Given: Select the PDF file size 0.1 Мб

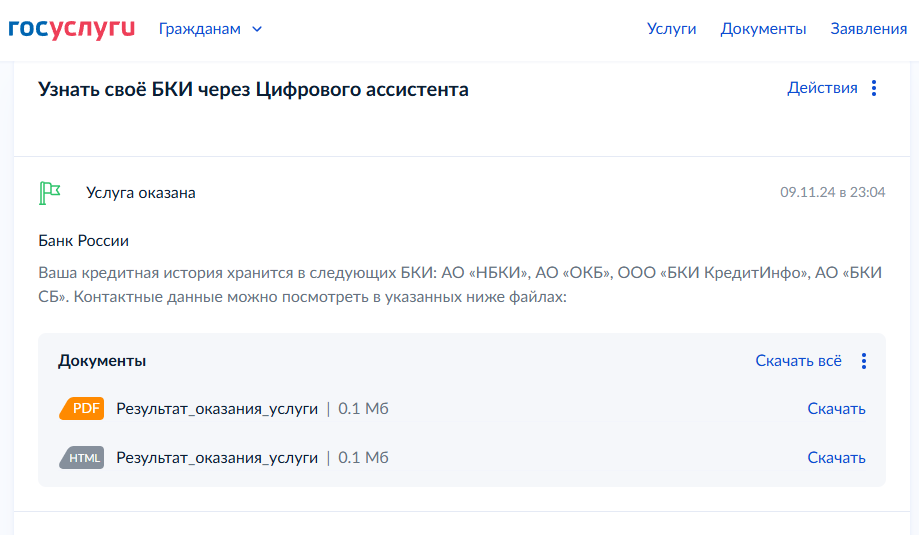Looking at the screenshot, I should tap(363, 408).
